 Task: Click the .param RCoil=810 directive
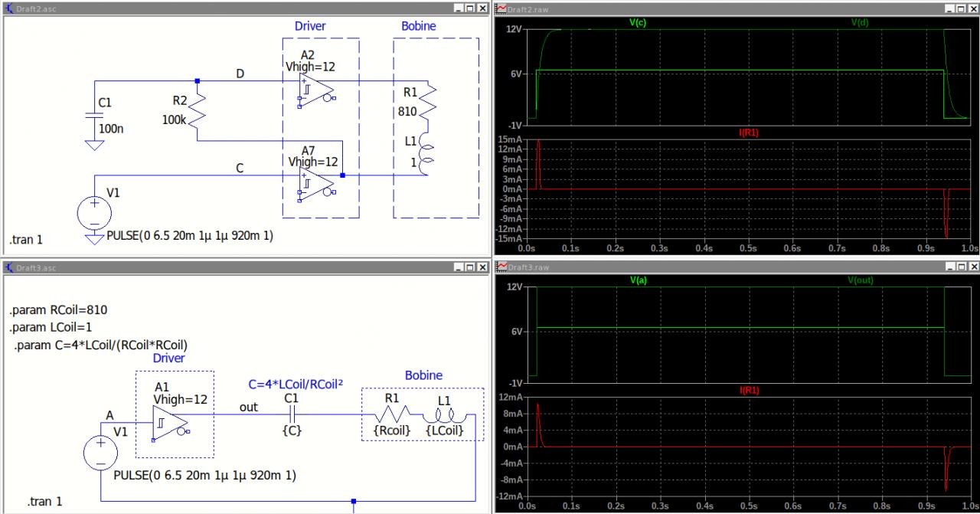[x=58, y=310]
